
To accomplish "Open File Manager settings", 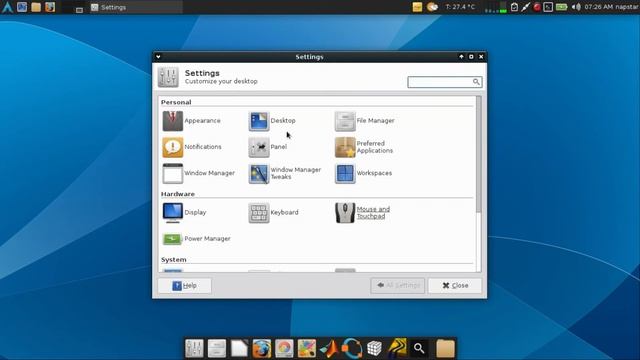I will (x=364, y=121).
